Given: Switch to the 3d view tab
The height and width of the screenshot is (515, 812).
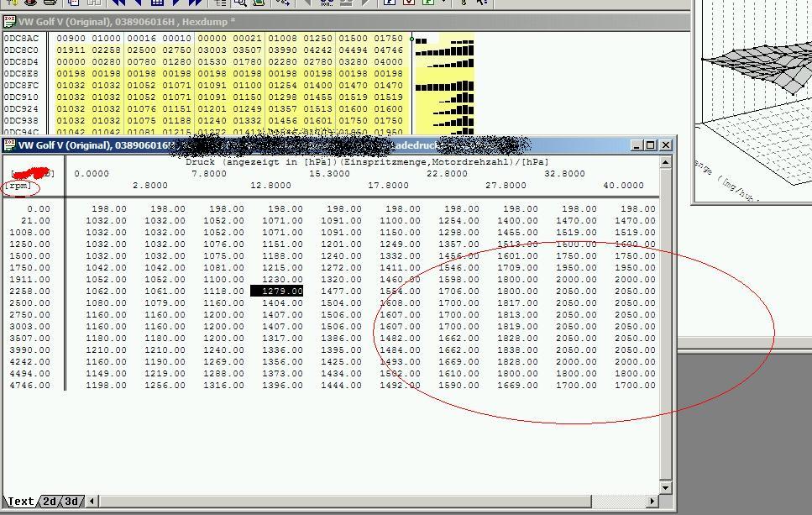Looking at the screenshot, I should [x=71, y=501].
